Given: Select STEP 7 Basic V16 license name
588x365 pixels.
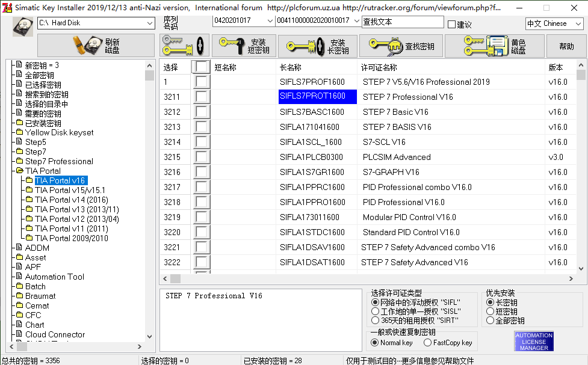Looking at the screenshot, I should [x=395, y=112].
